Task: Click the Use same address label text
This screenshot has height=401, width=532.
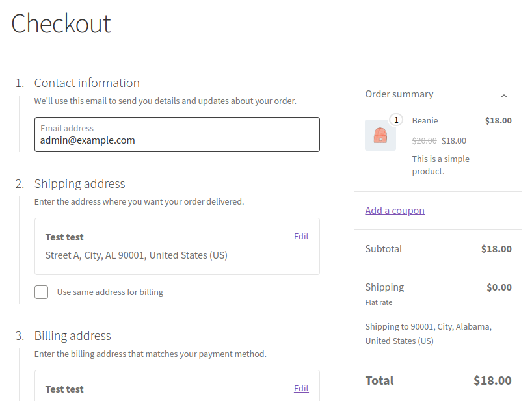Action: click(x=110, y=292)
